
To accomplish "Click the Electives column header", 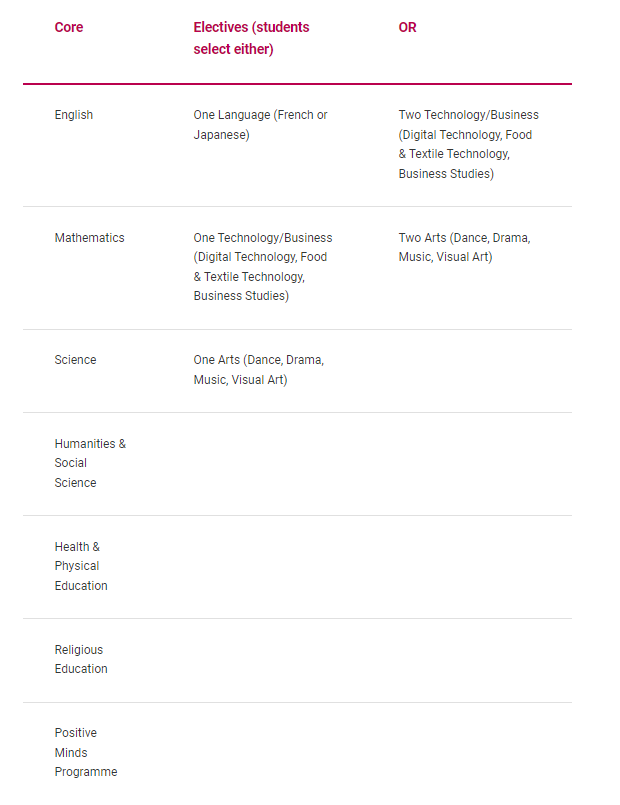I will click(251, 38).
